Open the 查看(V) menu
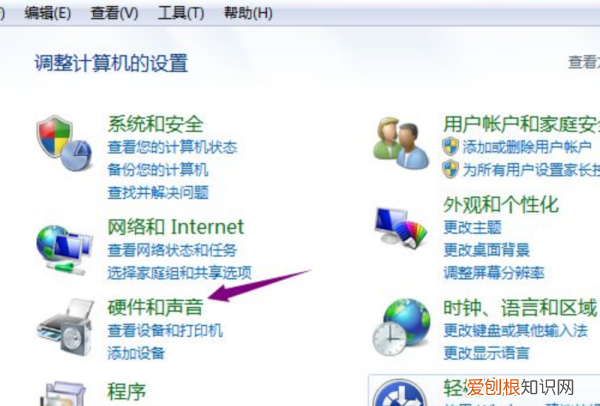600x406 pixels. click(x=114, y=13)
